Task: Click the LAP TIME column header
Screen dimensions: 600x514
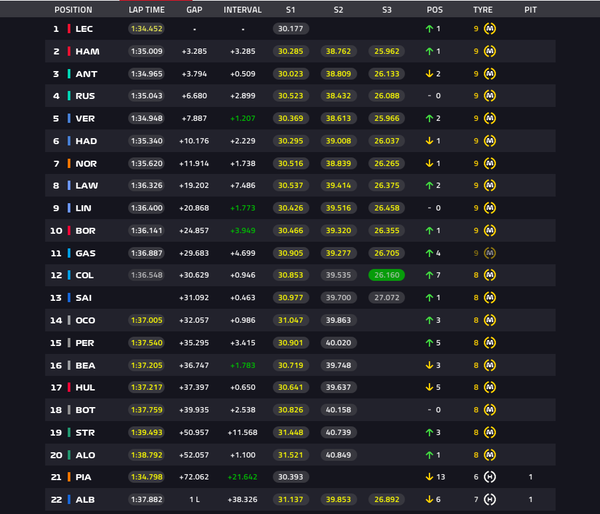Action: pos(147,10)
